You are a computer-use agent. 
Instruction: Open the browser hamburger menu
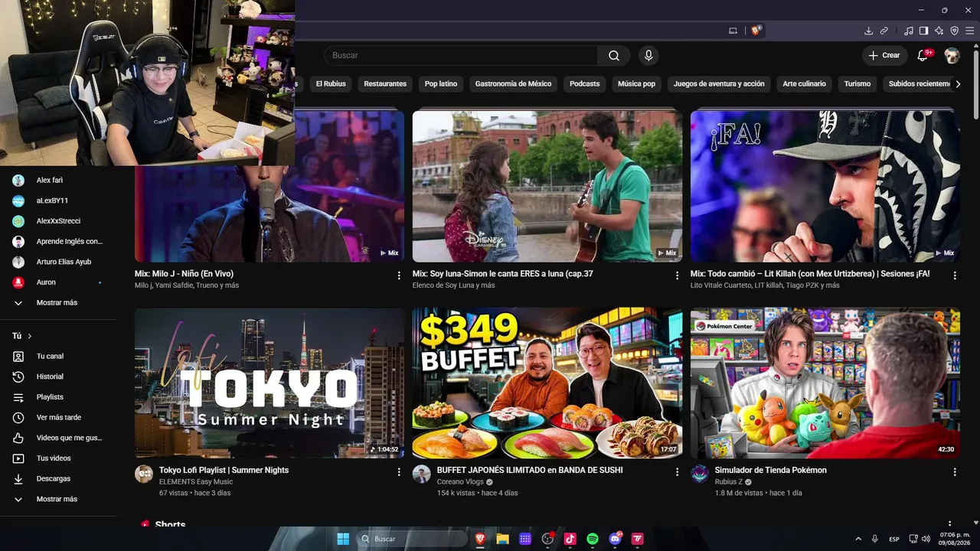pos(969,31)
